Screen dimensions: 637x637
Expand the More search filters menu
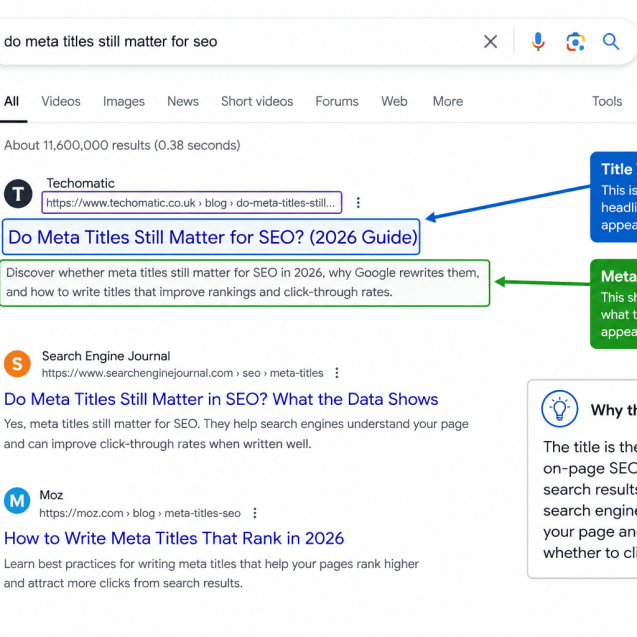click(448, 101)
